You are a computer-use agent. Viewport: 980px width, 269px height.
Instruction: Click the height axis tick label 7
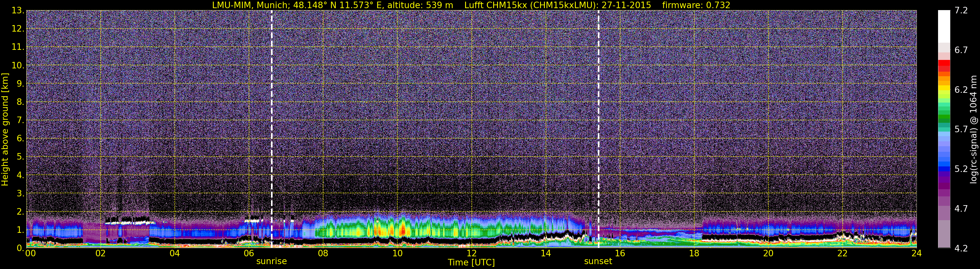click(x=20, y=120)
